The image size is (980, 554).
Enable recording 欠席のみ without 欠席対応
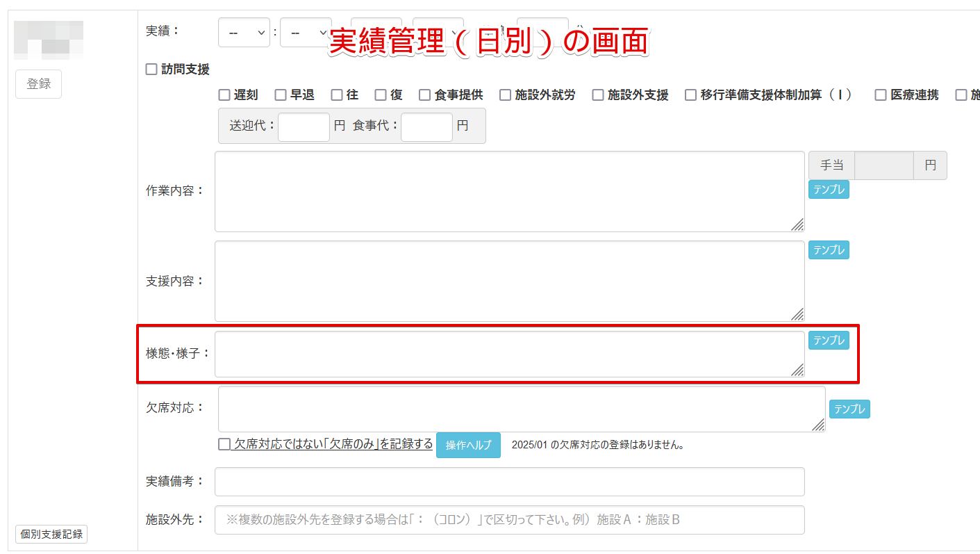223,445
